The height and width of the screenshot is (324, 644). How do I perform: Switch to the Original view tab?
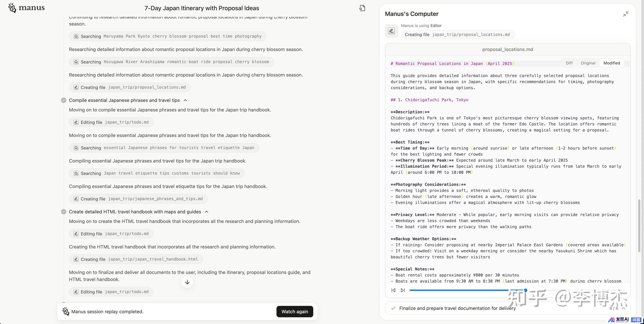(588, 63)
